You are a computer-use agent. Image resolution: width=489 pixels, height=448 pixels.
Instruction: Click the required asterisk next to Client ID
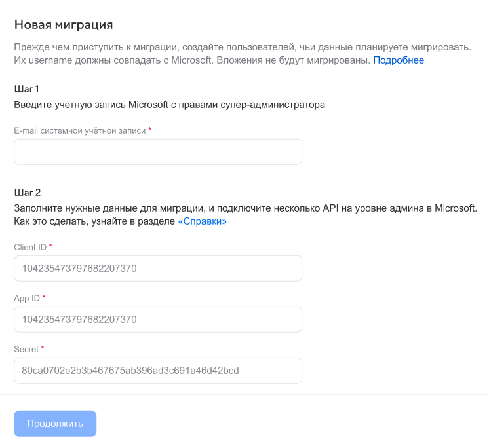coord(51,246)
